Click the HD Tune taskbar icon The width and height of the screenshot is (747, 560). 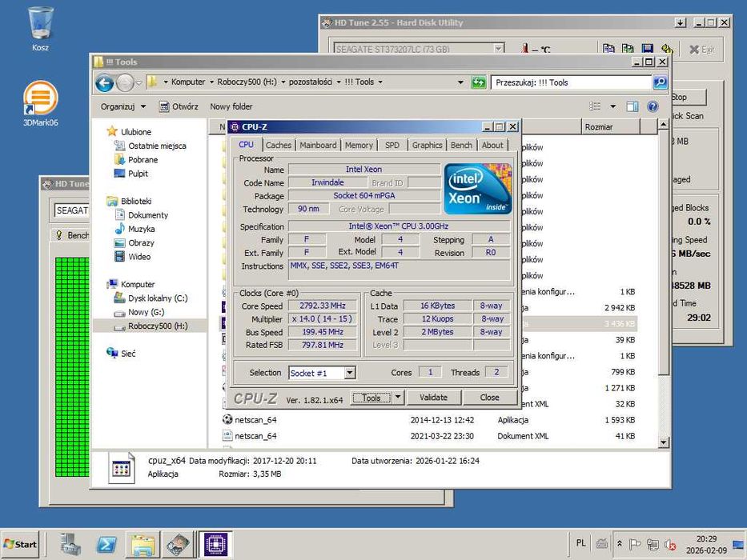point(178,544)
